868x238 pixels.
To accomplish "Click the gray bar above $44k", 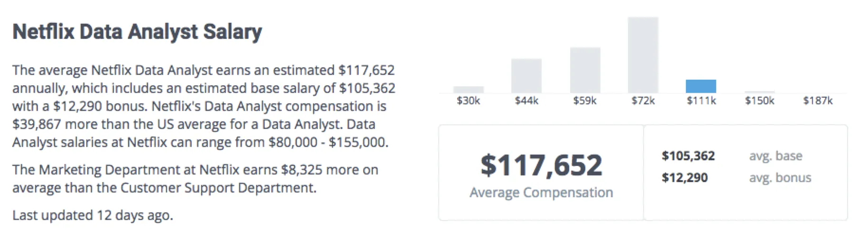I will coord(526,76).
